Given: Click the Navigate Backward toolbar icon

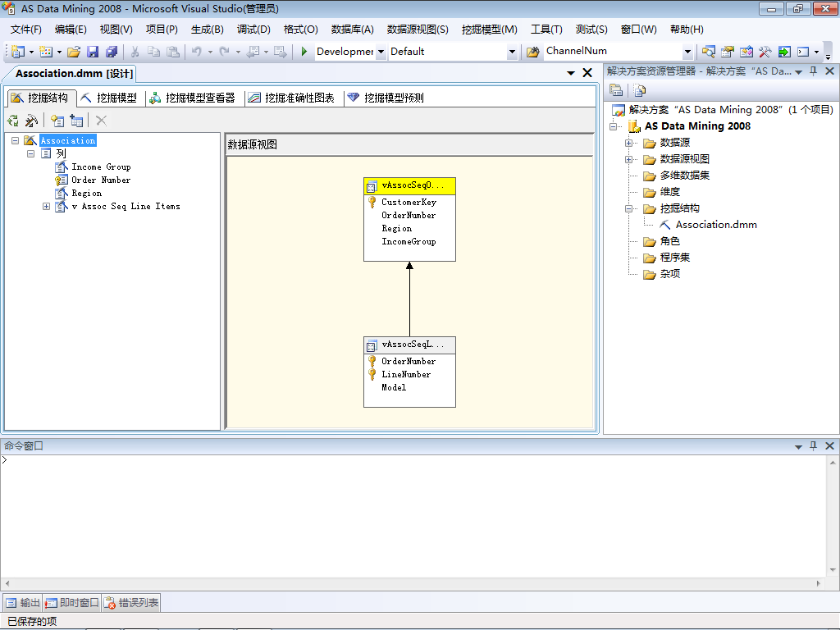Looking at the screenshot, I should pos(253,52).
